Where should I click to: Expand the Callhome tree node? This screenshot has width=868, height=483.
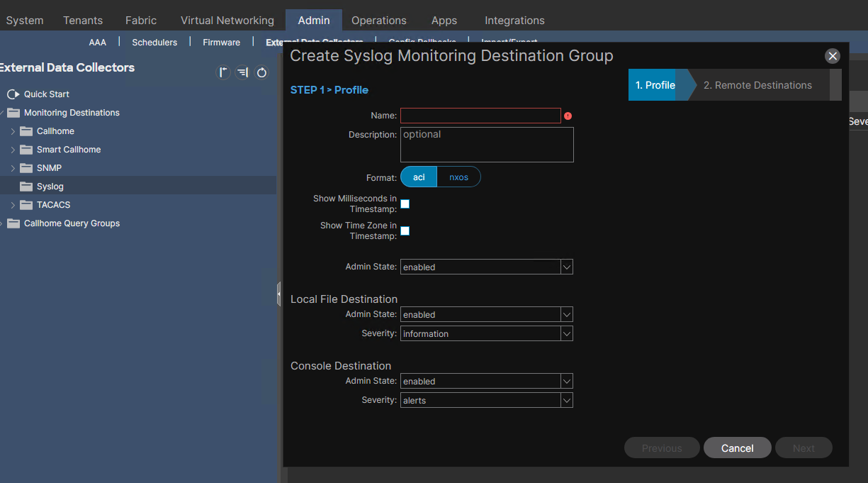pos(13,131)
